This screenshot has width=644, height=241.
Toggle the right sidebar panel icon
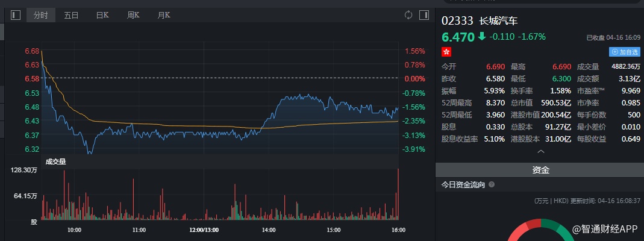424,15
